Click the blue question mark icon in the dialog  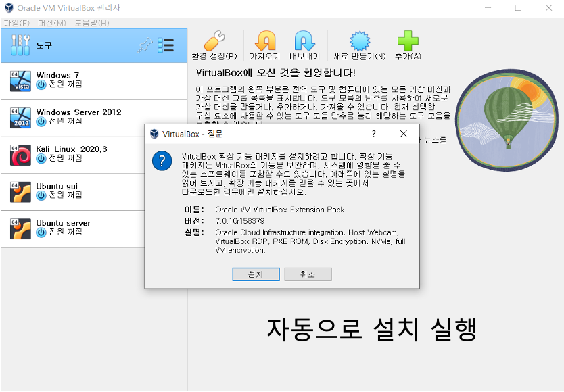coord(162,160)
